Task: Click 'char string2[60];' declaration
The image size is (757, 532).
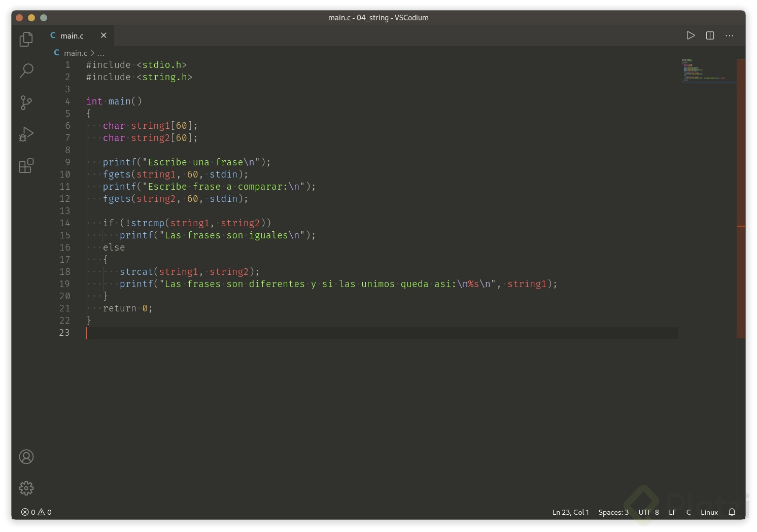Action: (150, 138)
